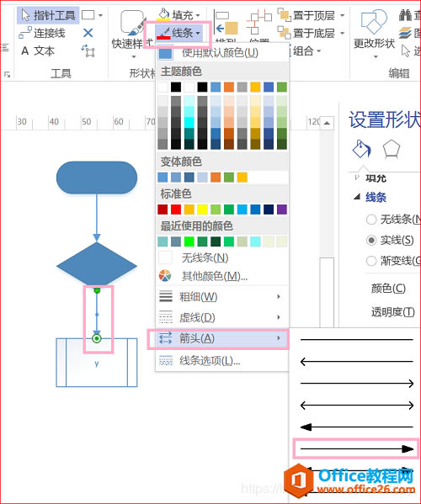Pick the orange theme color swatch

[229, 88]
